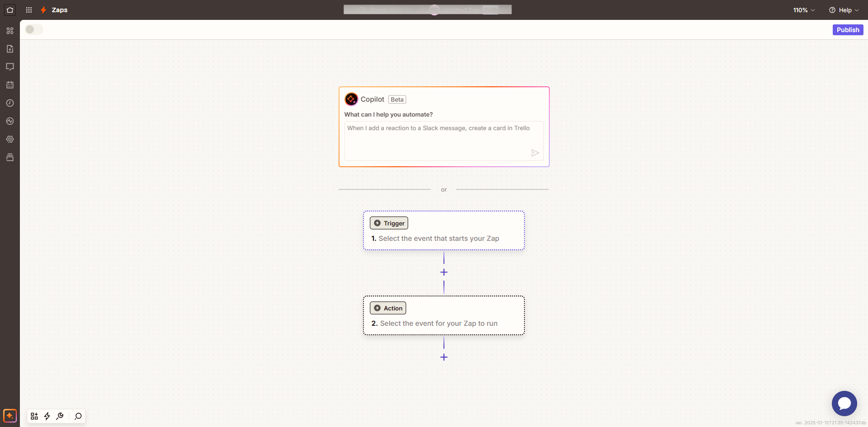This screenshot has height=427, width=868.
Task: Expand the Help dropdown menu
Action: [844, 10]
